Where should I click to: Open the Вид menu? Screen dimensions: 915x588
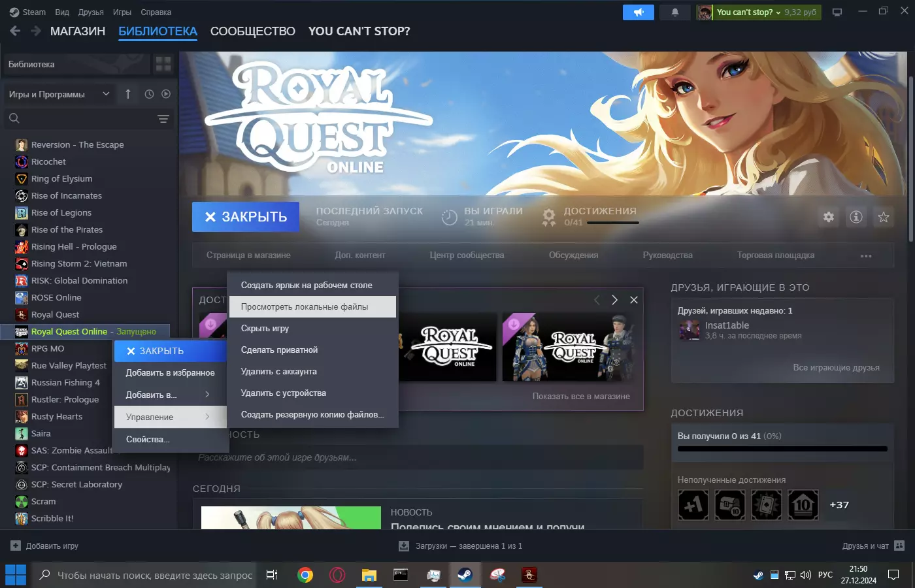click(62, 12)
